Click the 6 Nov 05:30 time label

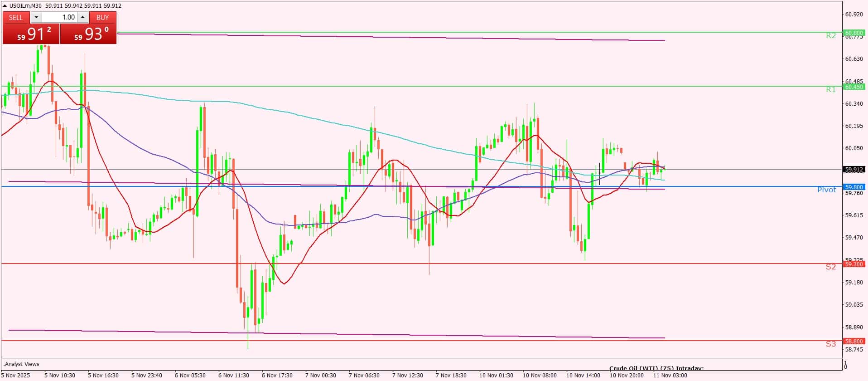190,376
